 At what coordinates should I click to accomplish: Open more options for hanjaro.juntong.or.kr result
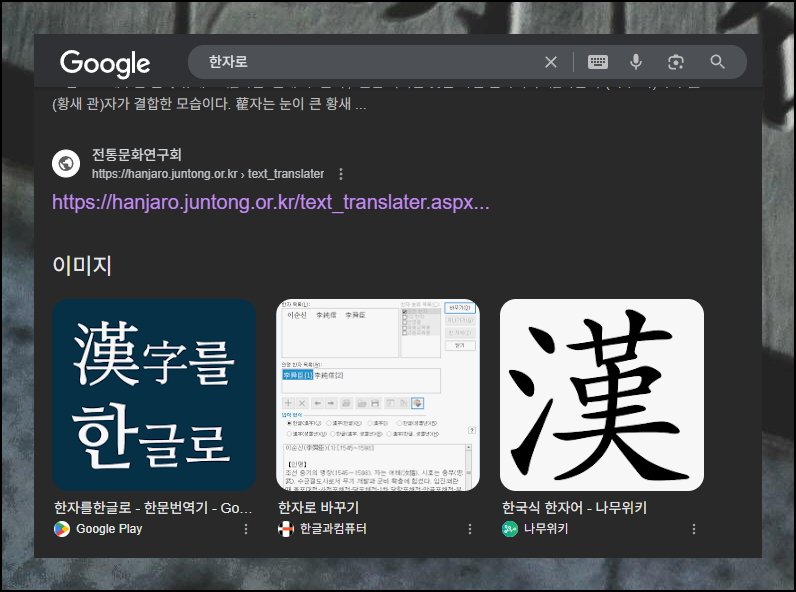click(x=341, y=174)
